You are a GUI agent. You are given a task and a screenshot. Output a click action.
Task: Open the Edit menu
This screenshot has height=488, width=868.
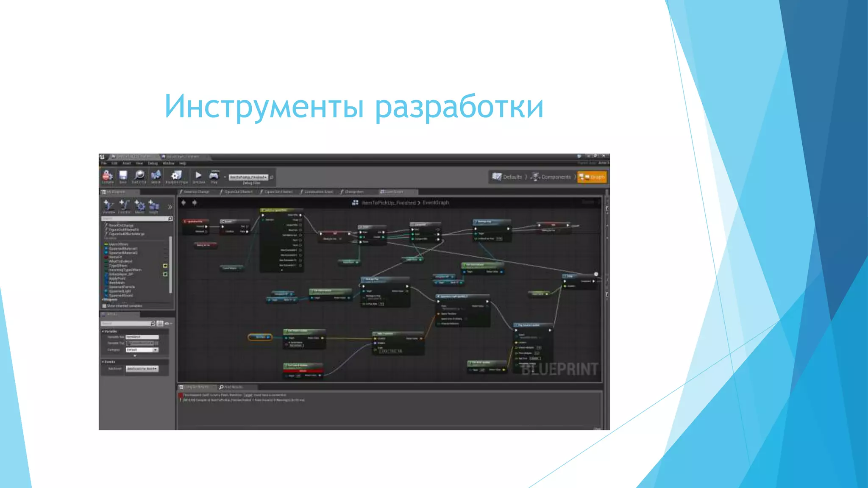tap(114, 163)
